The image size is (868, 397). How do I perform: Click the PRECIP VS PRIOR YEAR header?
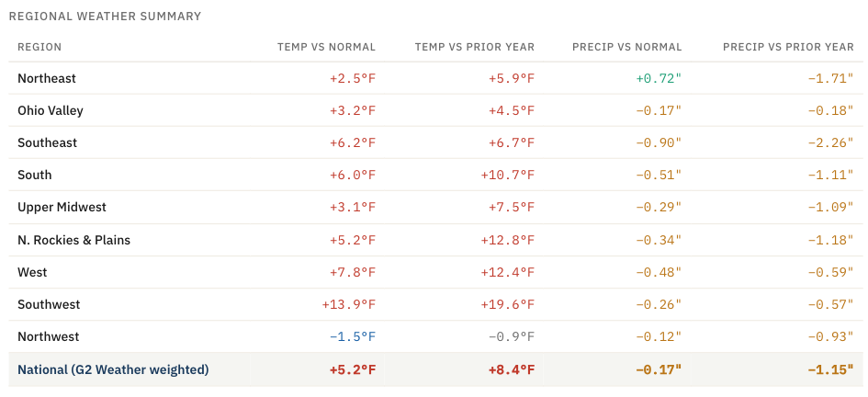[x=788, y=47]
